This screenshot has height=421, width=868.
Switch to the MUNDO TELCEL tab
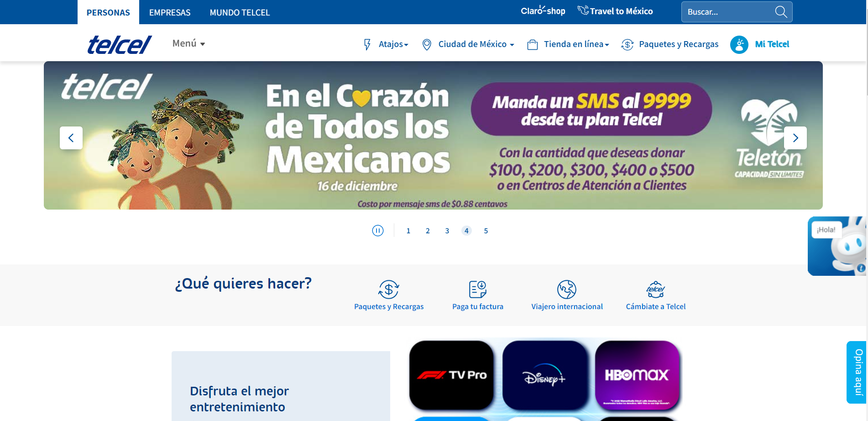tap(240, 12)
